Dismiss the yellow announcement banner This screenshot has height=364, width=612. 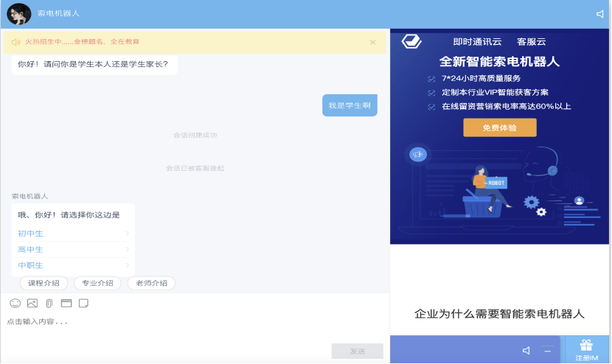[x=372, y=43]
